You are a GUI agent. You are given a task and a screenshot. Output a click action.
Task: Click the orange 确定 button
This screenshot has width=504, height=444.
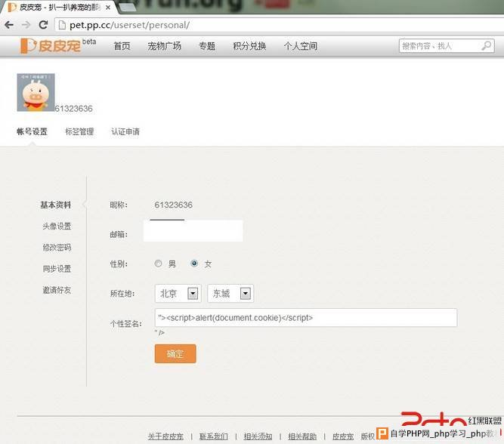175,353
